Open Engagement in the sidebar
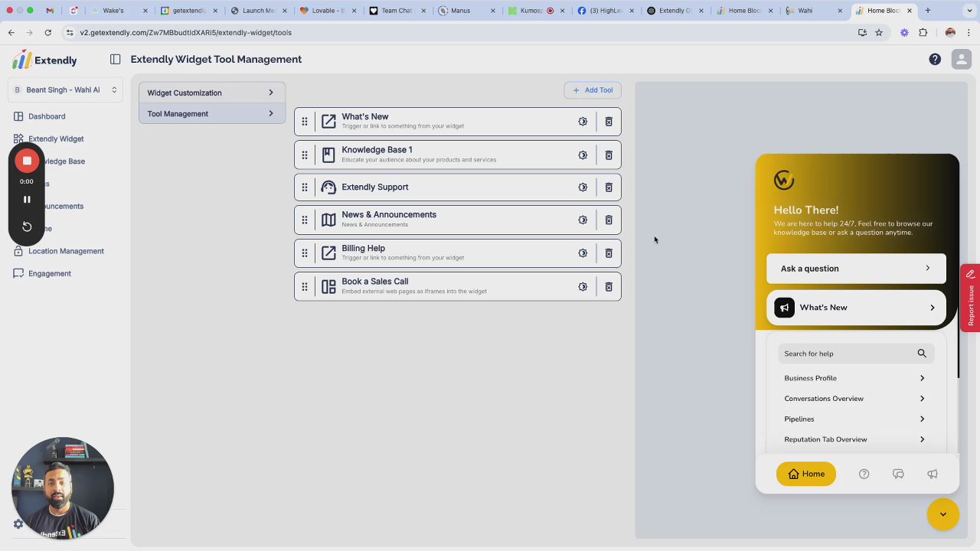 coord(49,273)
